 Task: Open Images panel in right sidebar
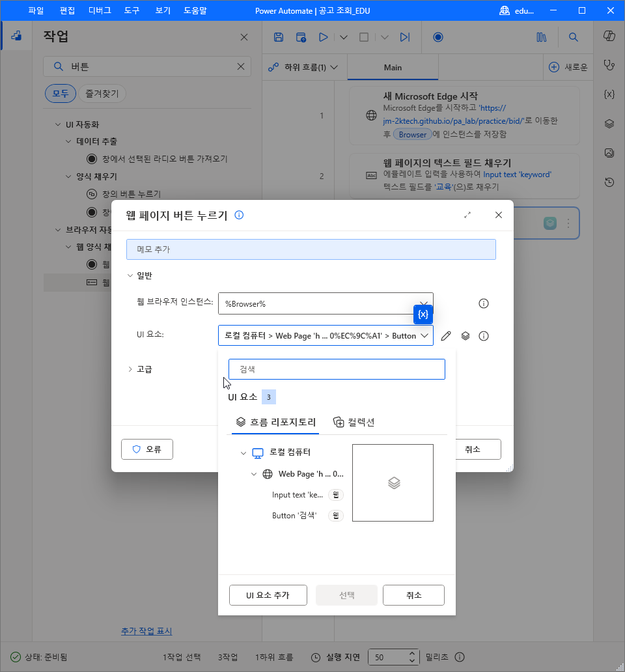(609, 153)
